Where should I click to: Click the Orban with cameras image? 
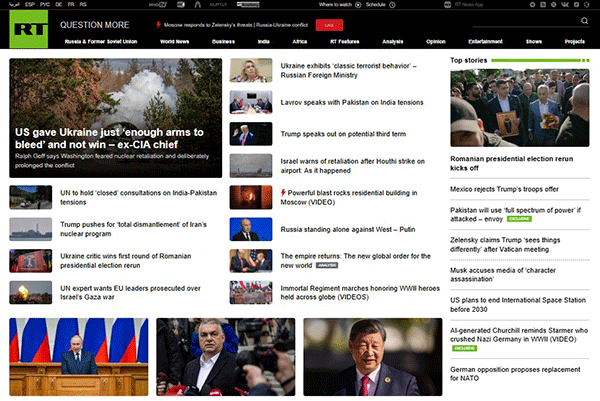[225, 357]
